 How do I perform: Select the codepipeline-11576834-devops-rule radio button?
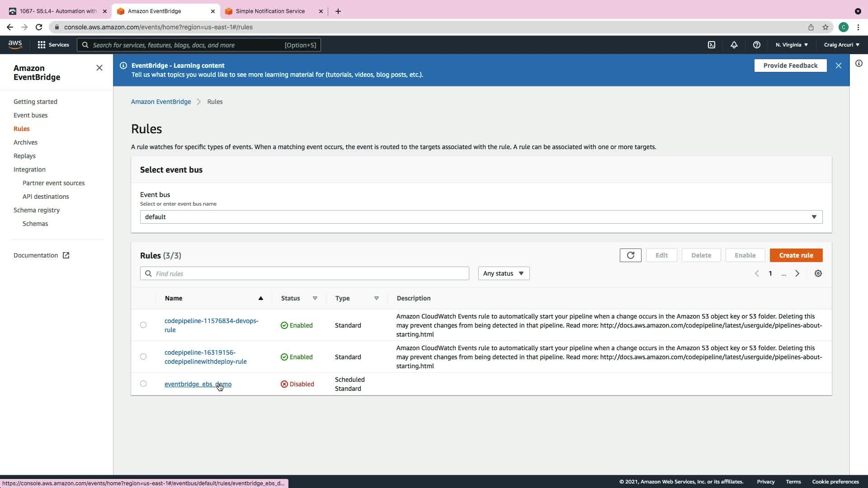pyautogui.click(x=143, y=325)
